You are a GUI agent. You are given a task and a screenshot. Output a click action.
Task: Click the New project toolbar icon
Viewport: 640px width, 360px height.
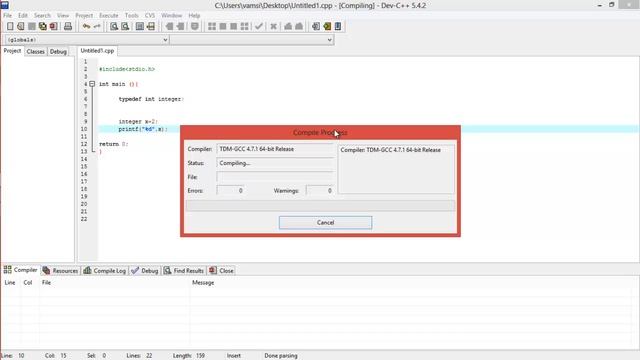pyautogui.click(x=316, y=26)
